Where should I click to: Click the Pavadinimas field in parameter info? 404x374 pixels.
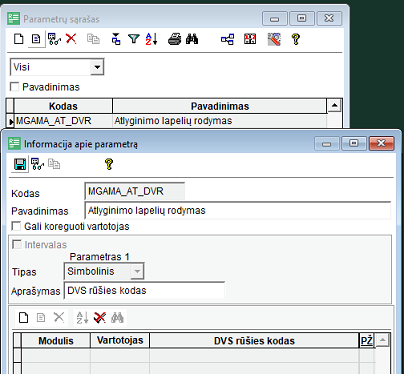238,210
